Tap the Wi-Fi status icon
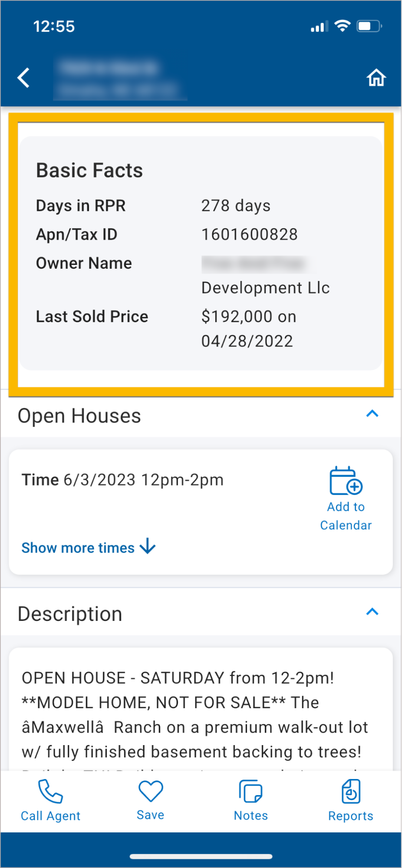 343,26
